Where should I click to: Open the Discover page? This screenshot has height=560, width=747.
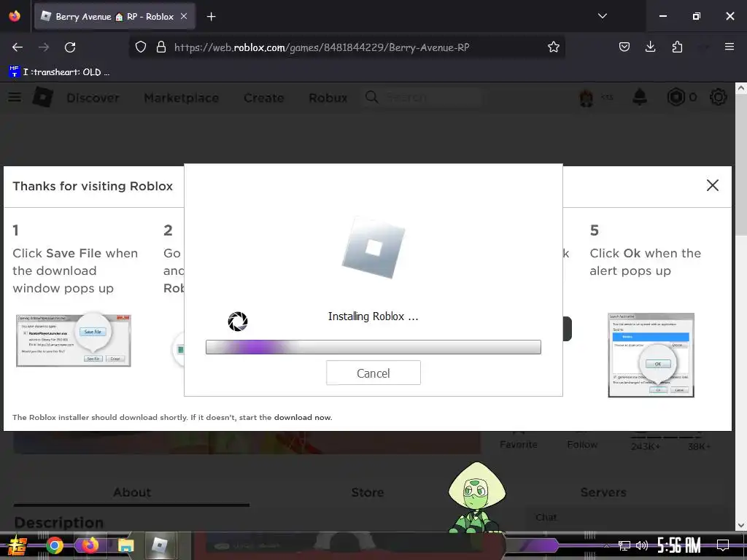click(x=93, y=98)
